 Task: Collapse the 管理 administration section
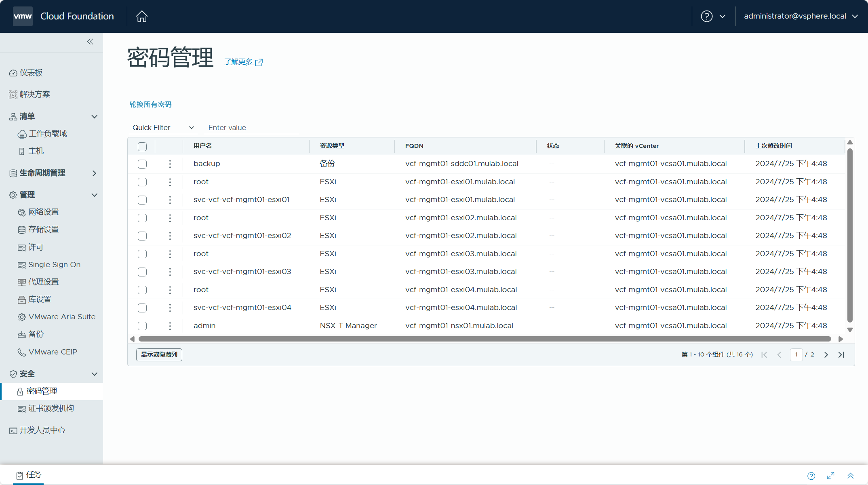[x=94, y=195]
